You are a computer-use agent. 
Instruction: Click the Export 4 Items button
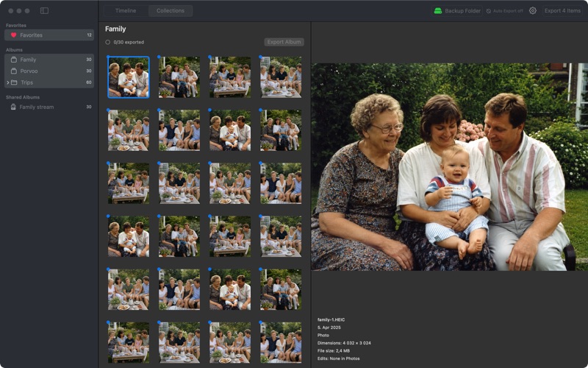pos(562,10)
